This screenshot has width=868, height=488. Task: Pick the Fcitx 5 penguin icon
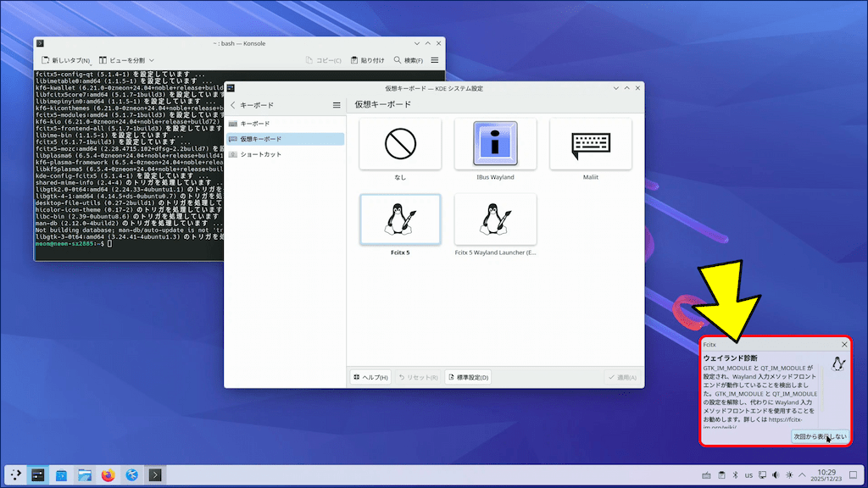coord(400,220)
